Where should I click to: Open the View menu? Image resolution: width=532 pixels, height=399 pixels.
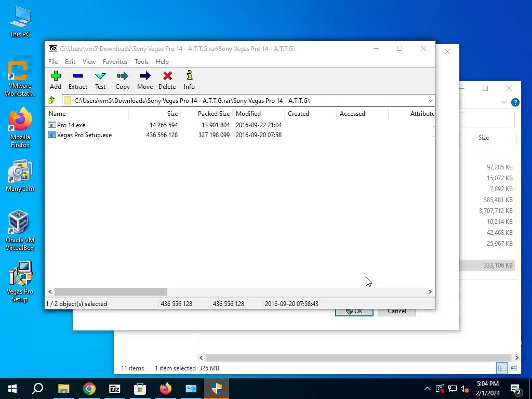[89, 62]
